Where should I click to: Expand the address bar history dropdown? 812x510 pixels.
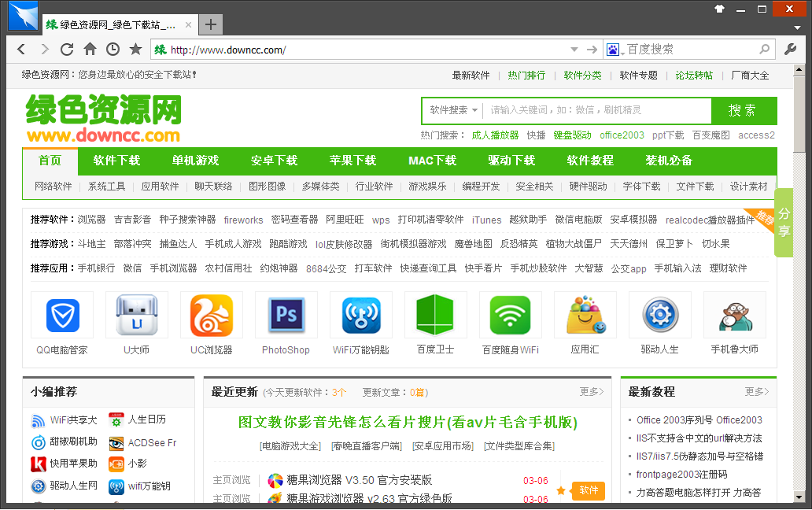[x=575, y=49]
